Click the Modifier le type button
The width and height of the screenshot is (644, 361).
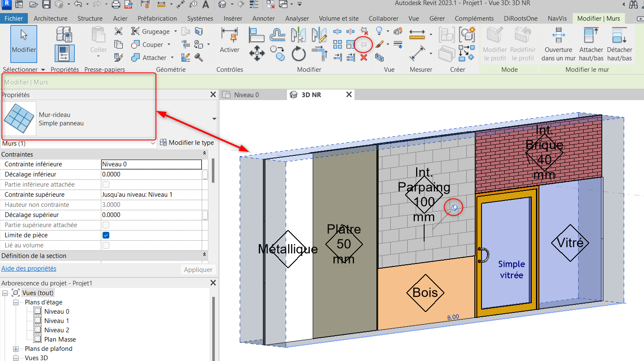point(187,143)
